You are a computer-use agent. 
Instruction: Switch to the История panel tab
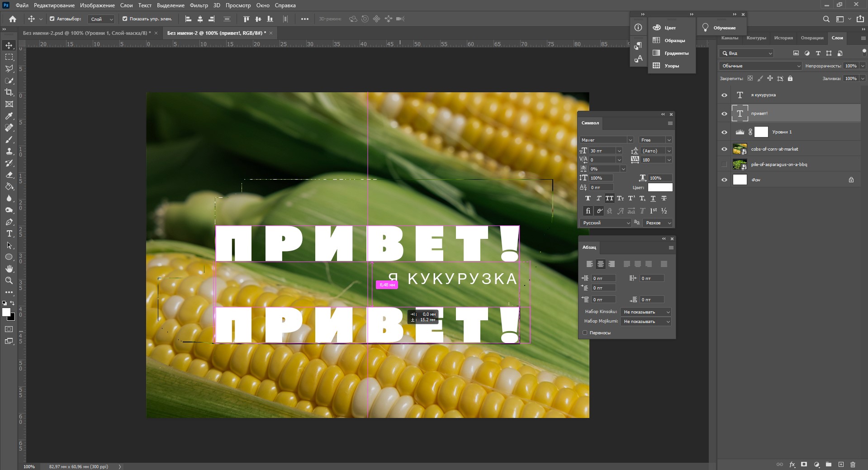[x=783, y=38]
